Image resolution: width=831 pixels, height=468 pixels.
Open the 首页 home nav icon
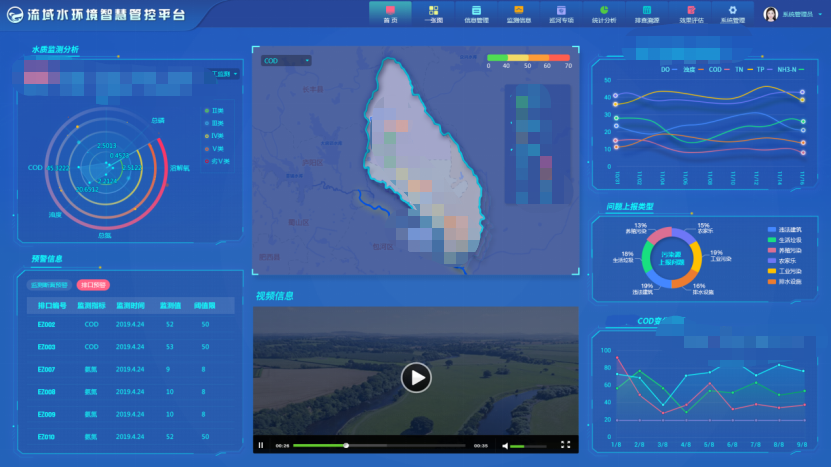(x=390, y=10)
